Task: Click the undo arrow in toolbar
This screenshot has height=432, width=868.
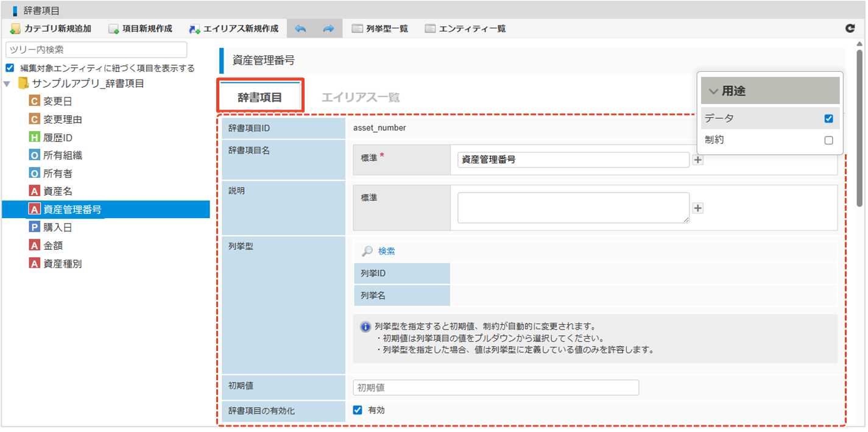Action: (x=300, y=29)
